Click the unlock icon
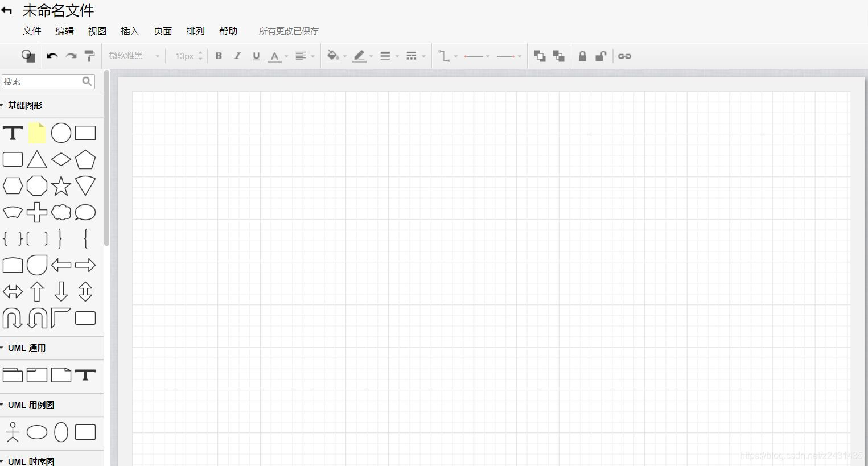Viewport: 868px width, 466px height. click(600, 56)
